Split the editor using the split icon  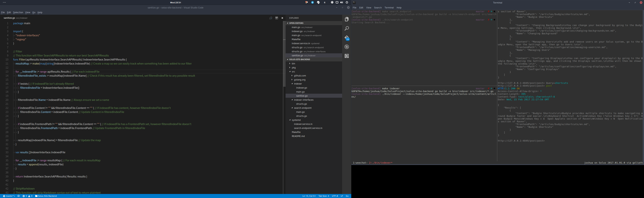click(276, 18)
